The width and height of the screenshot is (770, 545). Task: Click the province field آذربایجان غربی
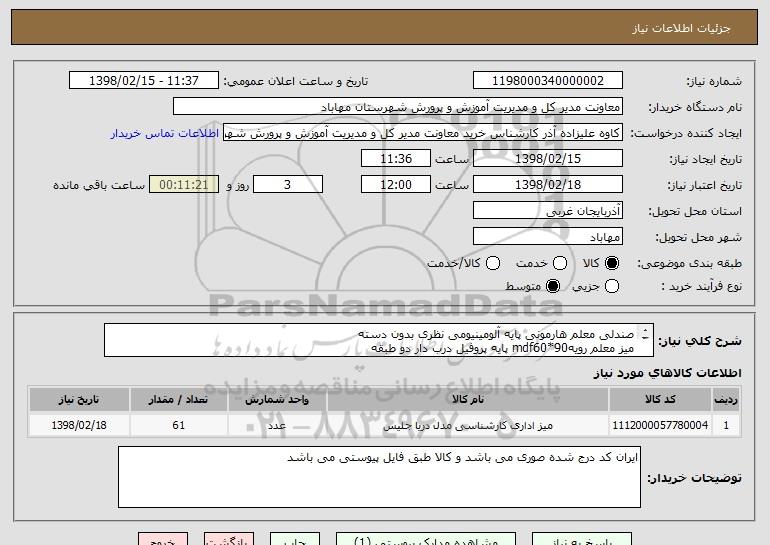[548, 211]
